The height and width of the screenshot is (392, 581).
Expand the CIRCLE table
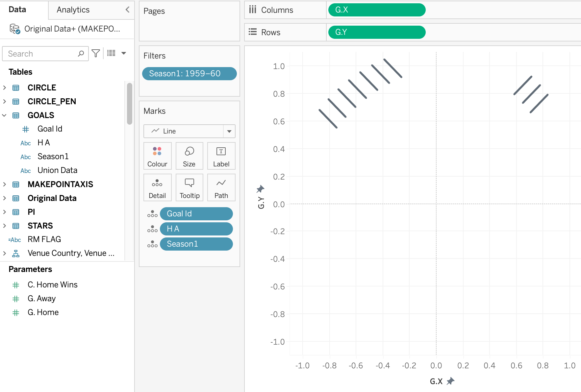coord(5,88)
